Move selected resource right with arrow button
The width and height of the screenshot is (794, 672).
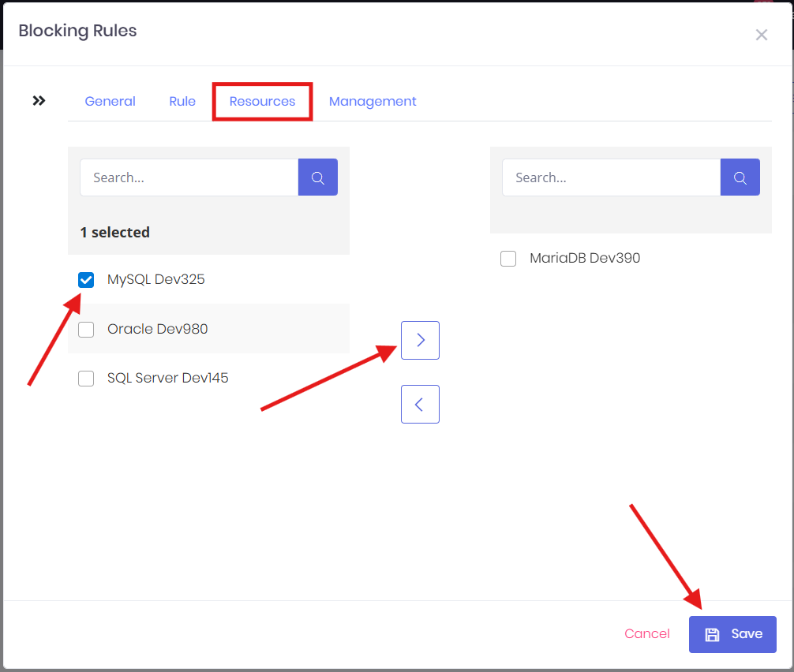click(x=420, y=340)
